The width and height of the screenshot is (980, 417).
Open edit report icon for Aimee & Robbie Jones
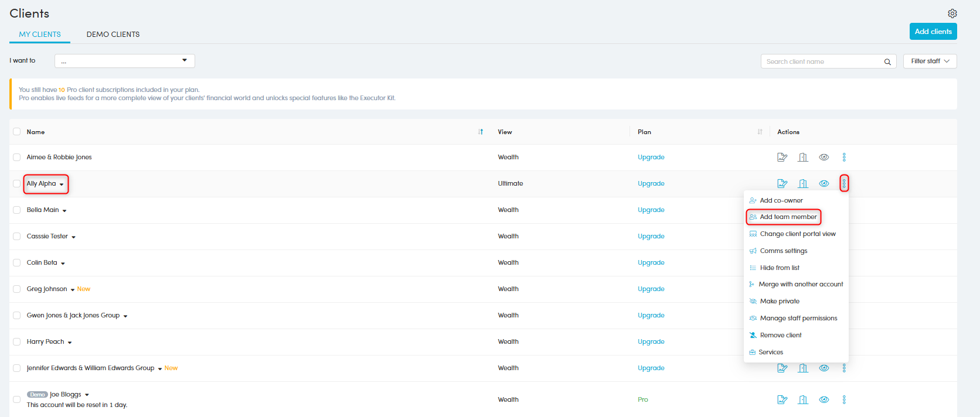click(x=782, y=157)
